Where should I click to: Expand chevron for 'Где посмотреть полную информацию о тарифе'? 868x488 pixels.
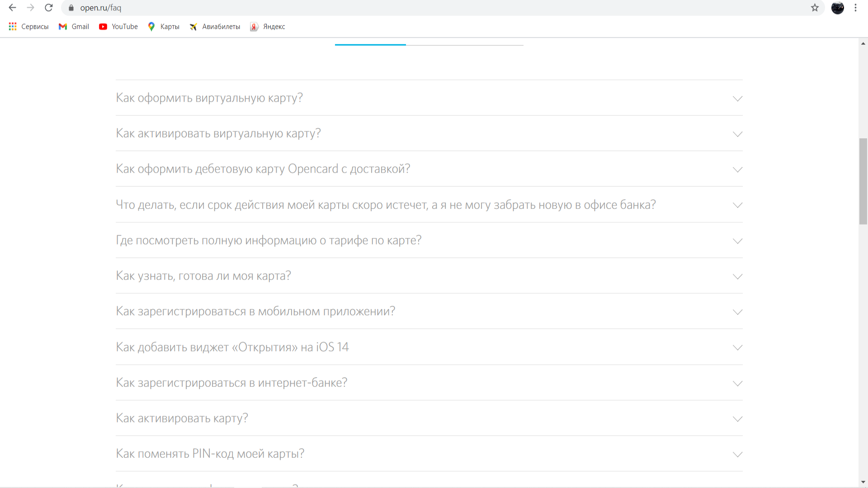tap(737, 241)
